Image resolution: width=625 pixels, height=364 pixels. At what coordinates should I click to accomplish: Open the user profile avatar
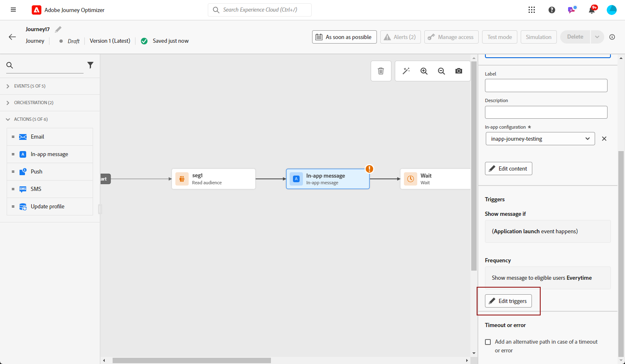612,10
